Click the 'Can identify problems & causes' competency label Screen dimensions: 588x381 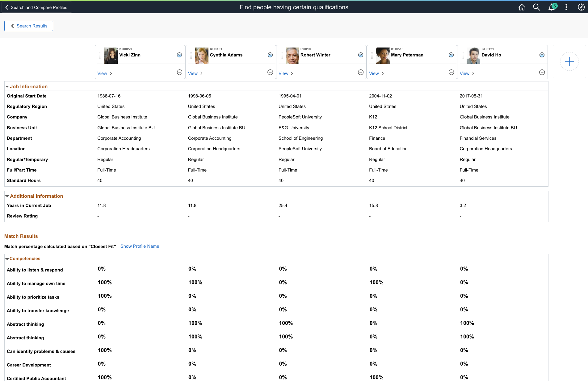coord(41,351)
